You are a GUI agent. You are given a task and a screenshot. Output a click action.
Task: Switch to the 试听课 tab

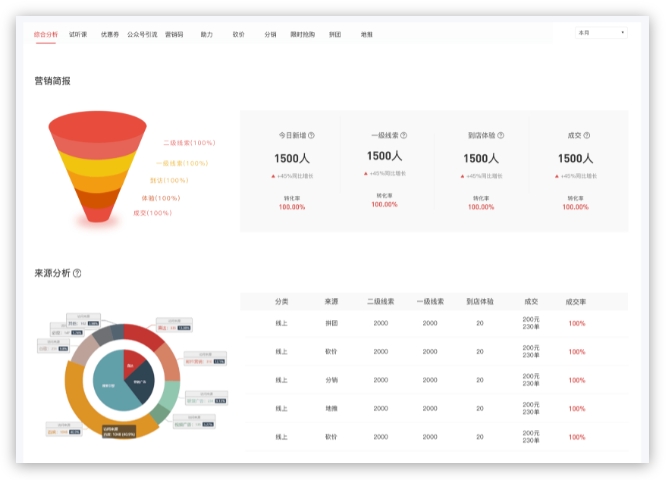pyautogui.click(x=78, y=34)
